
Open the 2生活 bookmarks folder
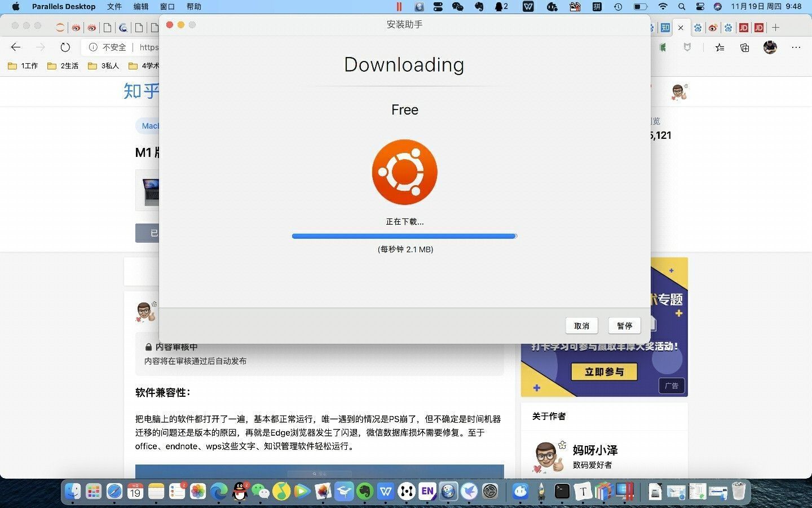point(63,66)
